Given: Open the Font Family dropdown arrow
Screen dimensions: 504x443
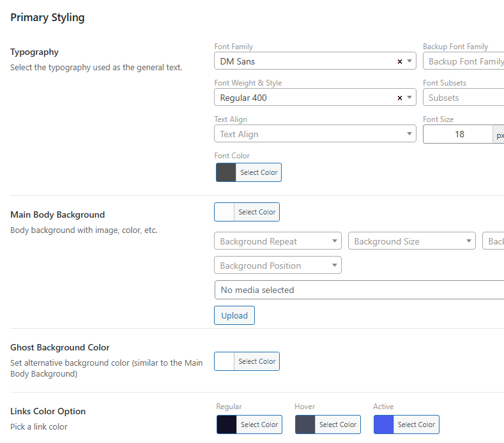Looking at the screenshot, I should [409, 62].
